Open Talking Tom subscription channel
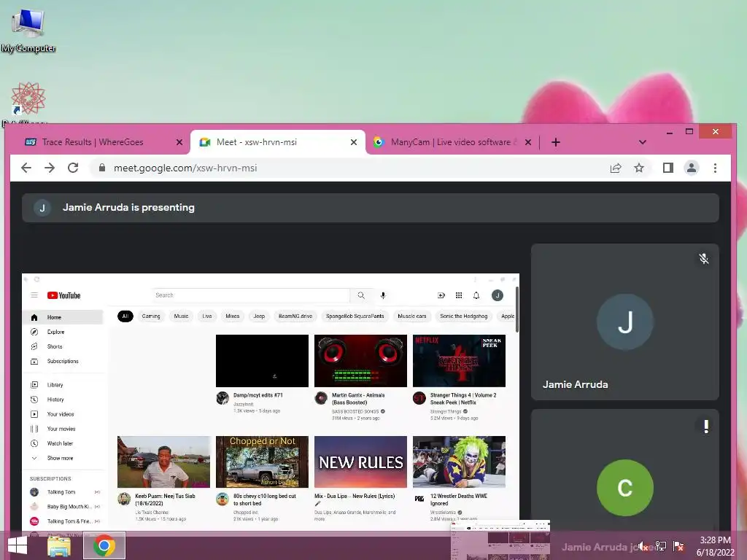Viewport: 747px width, 560px height. tap(63, 492)
